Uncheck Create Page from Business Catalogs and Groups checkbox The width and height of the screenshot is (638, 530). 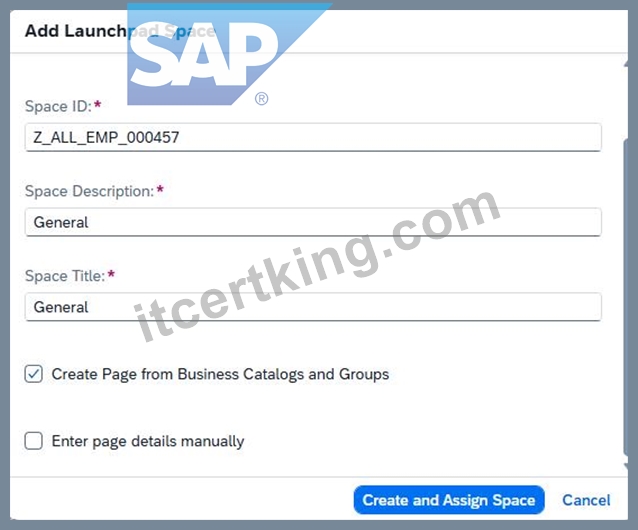click(x=33, y=374)
